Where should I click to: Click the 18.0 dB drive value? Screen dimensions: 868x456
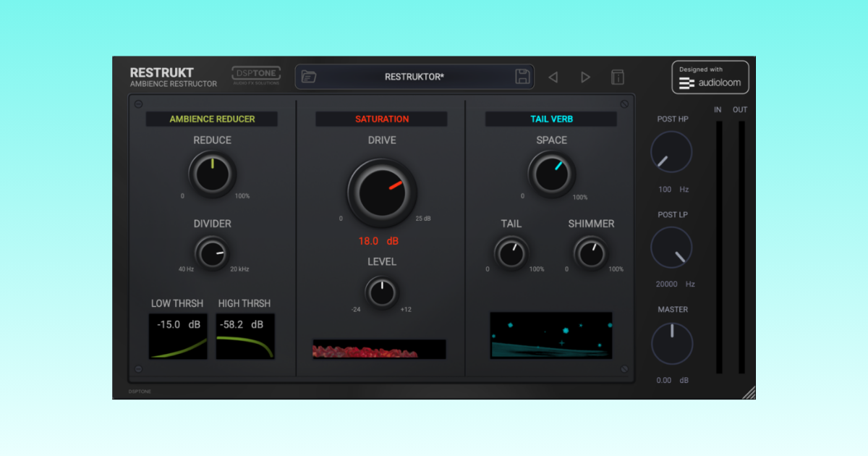pos(378,241)
